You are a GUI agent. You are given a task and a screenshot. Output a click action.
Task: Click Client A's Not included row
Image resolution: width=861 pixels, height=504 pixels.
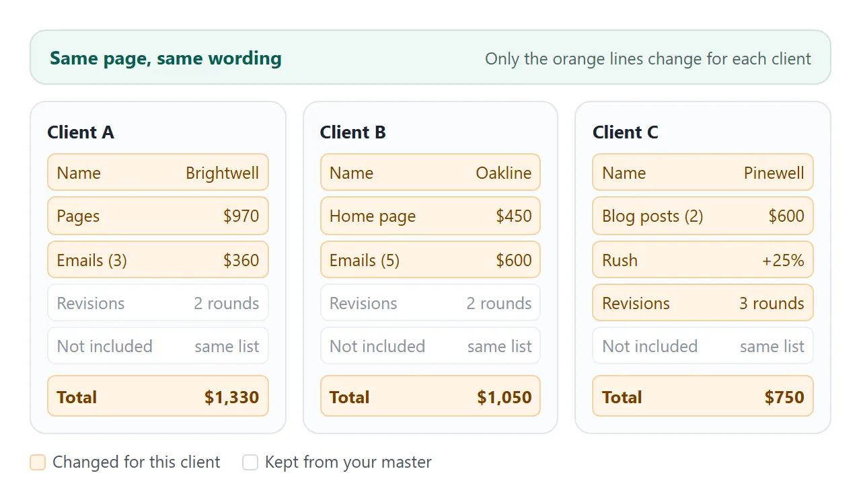(158, 346)
